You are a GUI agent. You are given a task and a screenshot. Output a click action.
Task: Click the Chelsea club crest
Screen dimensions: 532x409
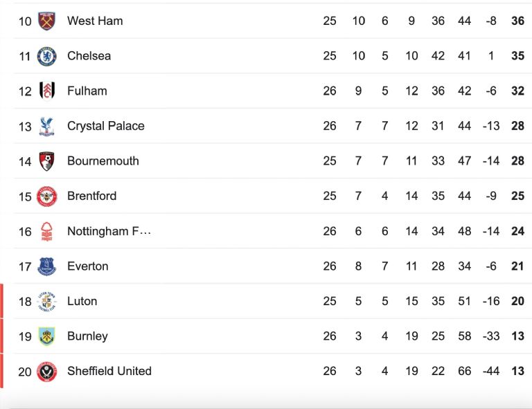(x=46, y=56)
